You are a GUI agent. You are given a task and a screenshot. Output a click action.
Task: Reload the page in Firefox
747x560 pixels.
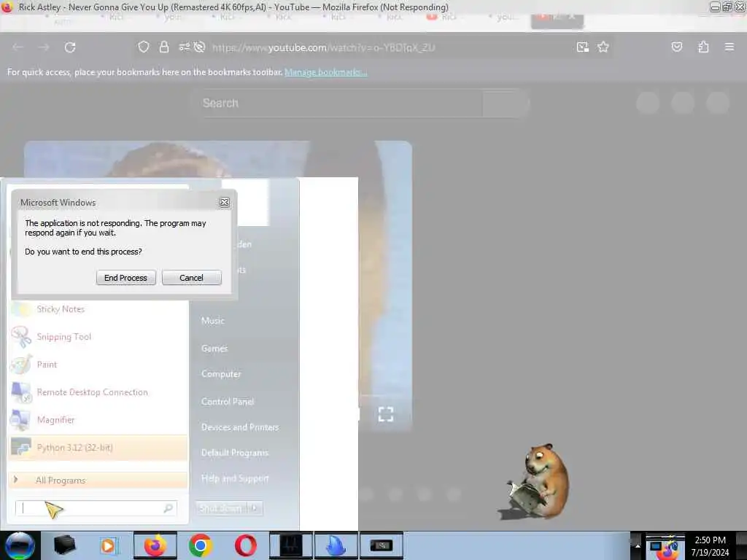coord(70,47)
